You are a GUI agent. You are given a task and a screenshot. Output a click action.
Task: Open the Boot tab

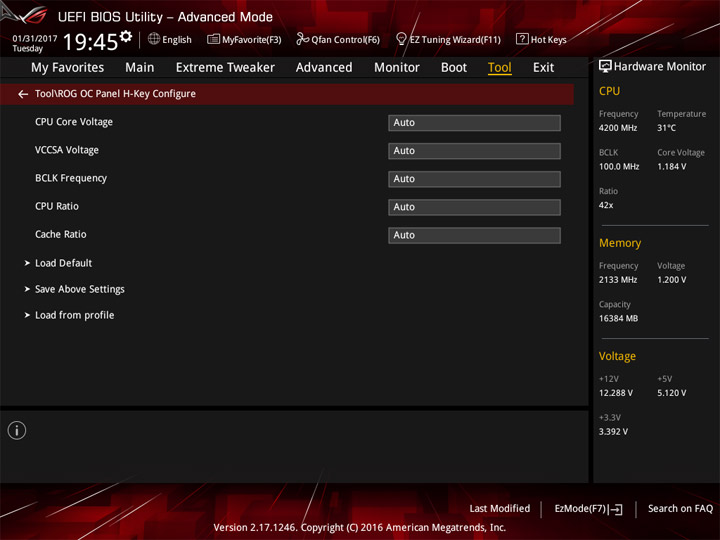pyautogui.click(x=454, y=68)
